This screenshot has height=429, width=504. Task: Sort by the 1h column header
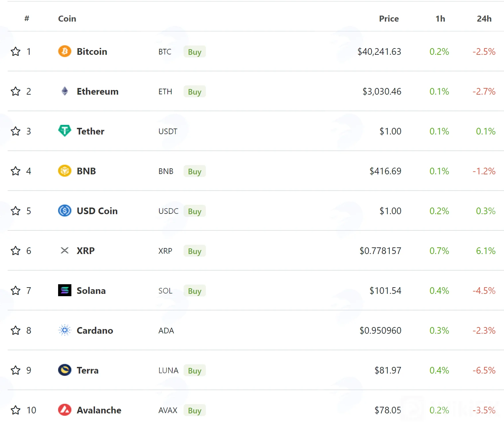click(x=440, y=19)
